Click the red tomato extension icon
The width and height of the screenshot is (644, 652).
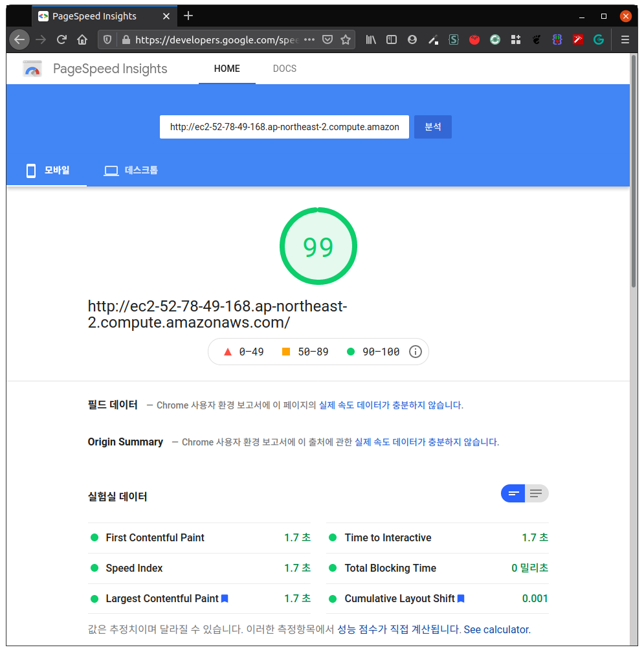click(474, 40)
